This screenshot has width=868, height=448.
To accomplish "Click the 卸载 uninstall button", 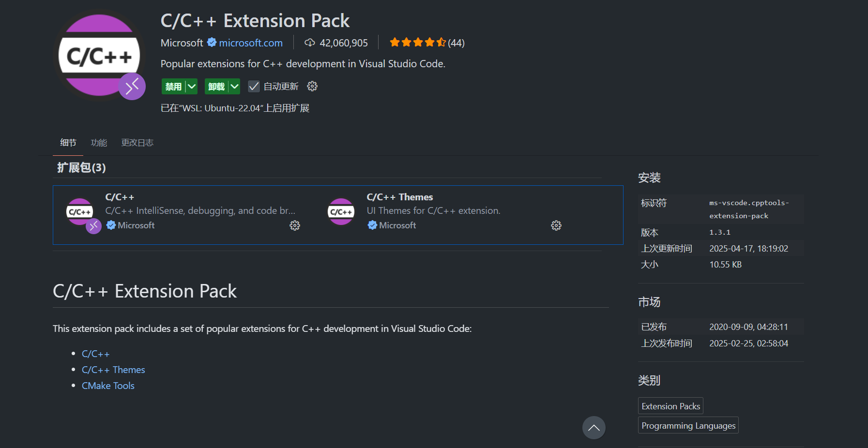I will (x=216, y=87).
